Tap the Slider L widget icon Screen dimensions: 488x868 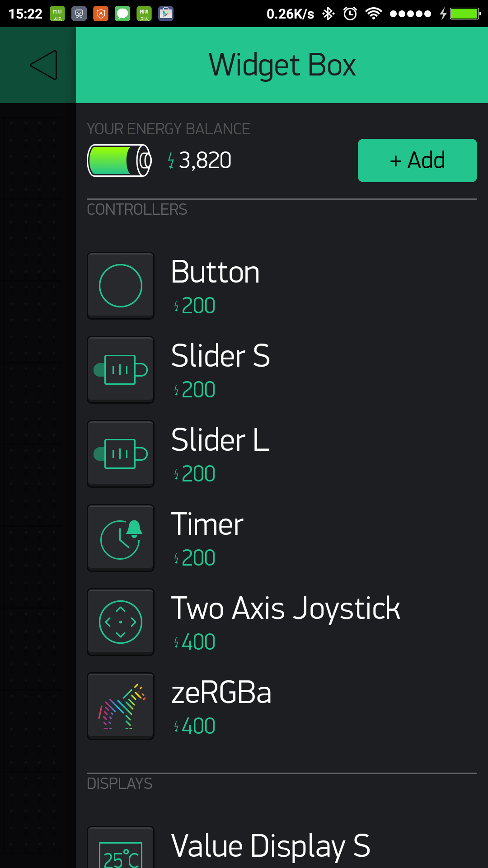[x=121, y=454]
